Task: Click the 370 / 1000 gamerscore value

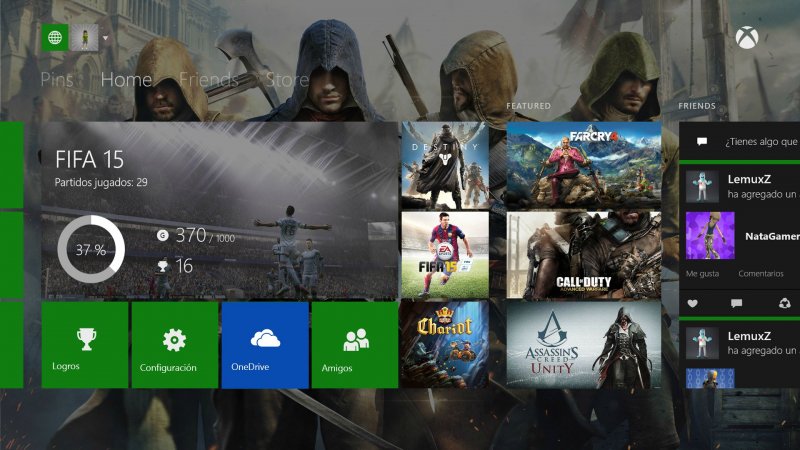Action: tap(205, 235)
